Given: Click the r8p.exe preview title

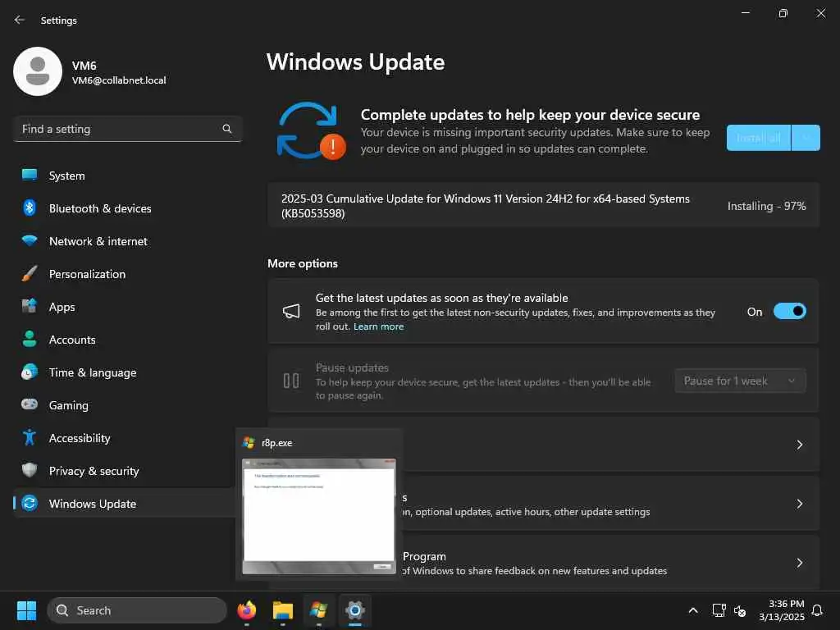Looking at the screenshot, I should (x=277, y=443).
